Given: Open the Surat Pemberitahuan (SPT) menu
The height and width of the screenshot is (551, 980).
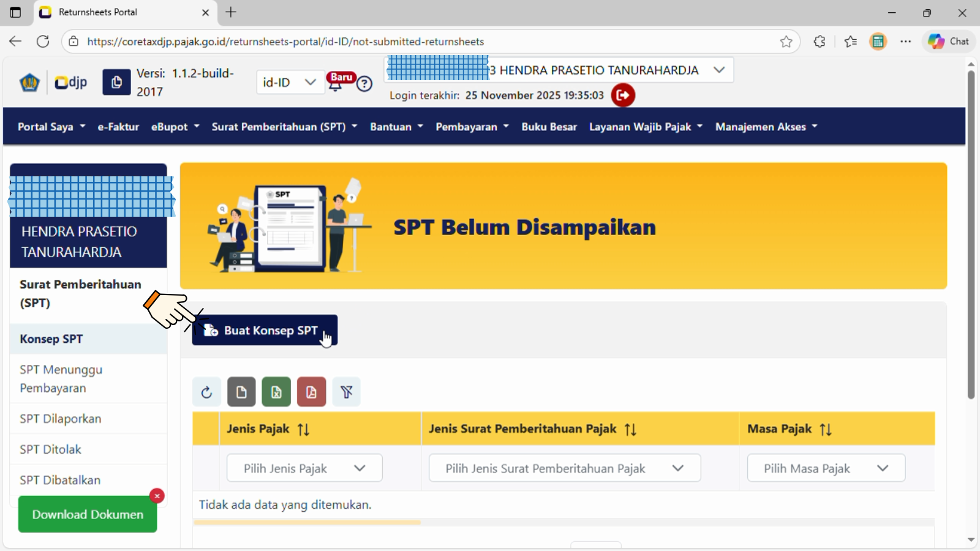Looking at the screenshot, I should [284, 127].
